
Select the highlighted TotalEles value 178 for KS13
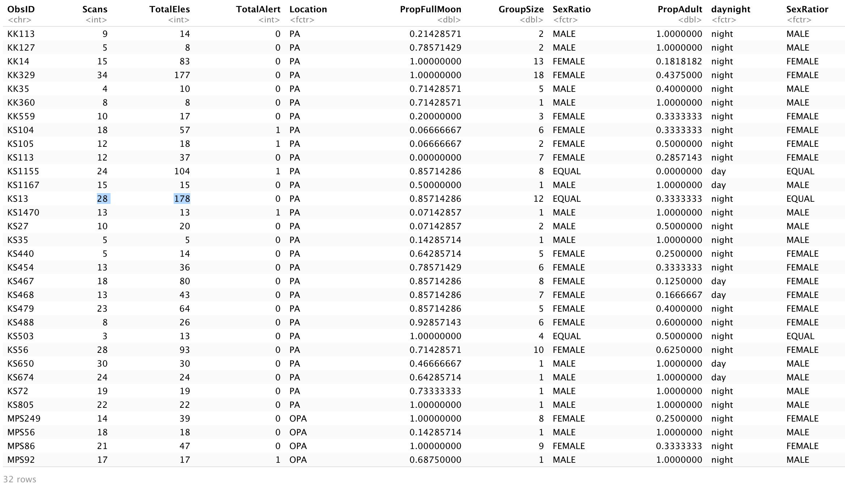tap(182, 198)
